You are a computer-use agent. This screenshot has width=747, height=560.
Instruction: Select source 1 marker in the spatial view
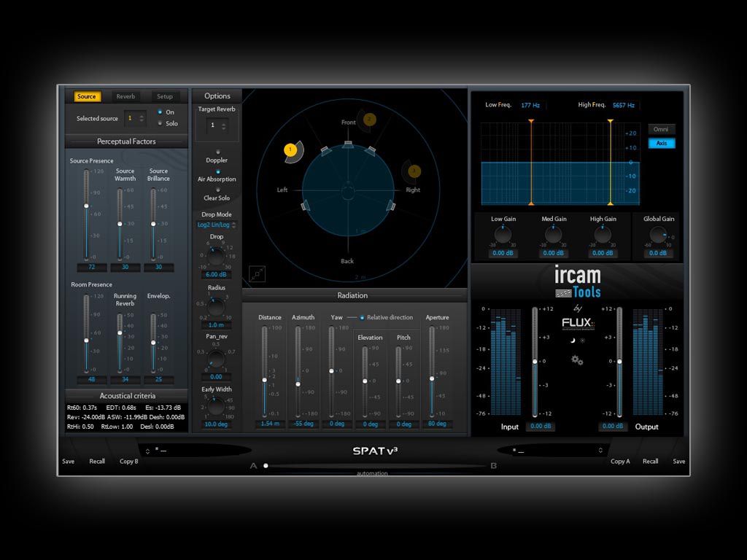[290, 150]
